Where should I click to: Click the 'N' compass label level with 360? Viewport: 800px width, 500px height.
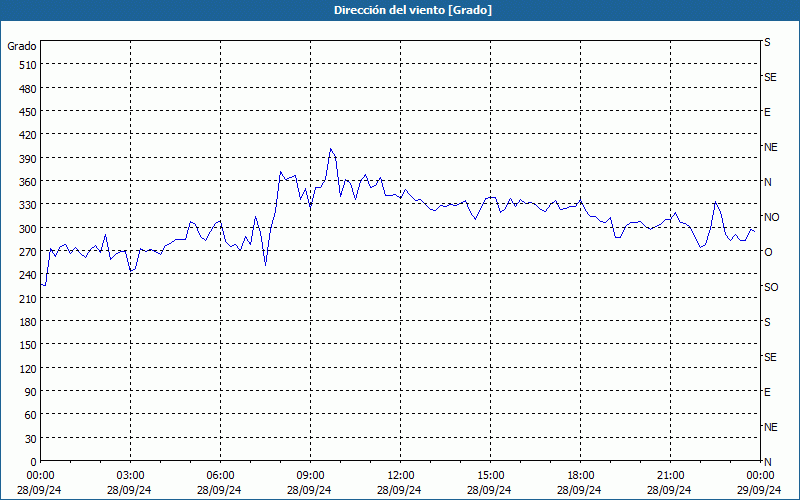[767, 182]
